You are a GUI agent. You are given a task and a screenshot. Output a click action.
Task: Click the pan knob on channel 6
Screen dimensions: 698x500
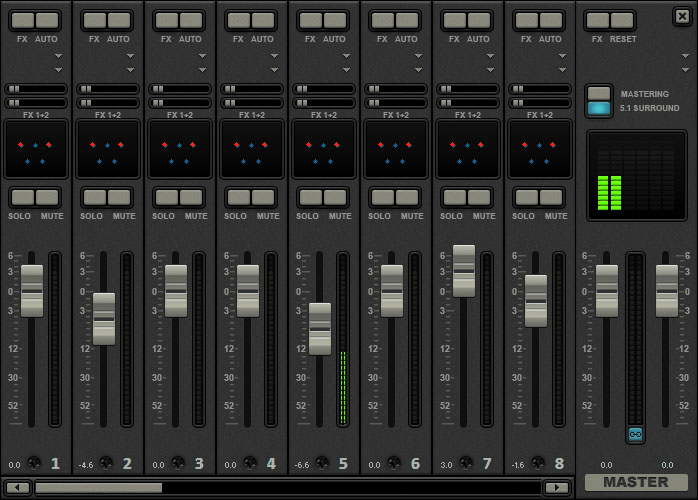pyautogui.click(x=394, y=463)
